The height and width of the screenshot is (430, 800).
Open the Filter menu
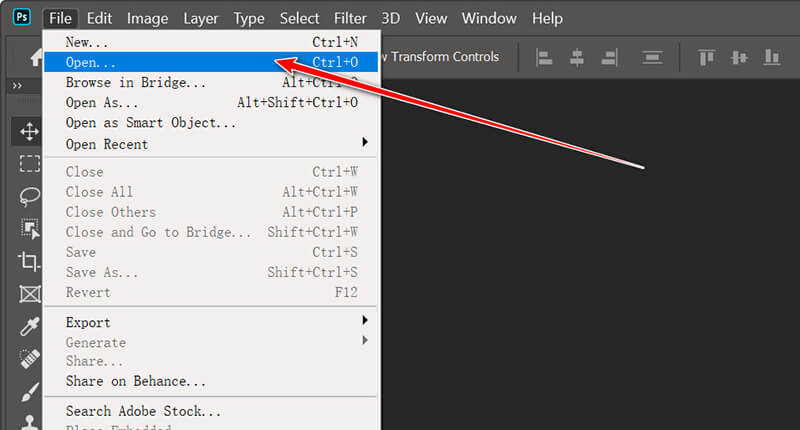coord(350,19)
